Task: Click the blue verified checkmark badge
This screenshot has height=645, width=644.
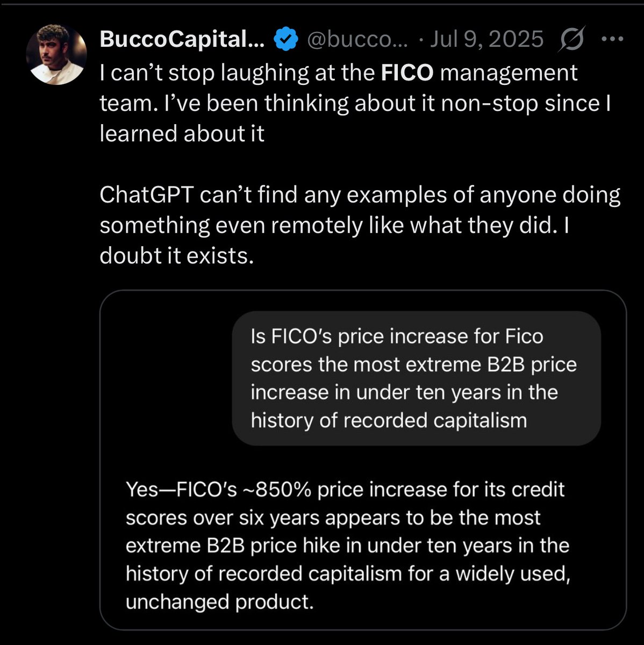Action: 286,39
